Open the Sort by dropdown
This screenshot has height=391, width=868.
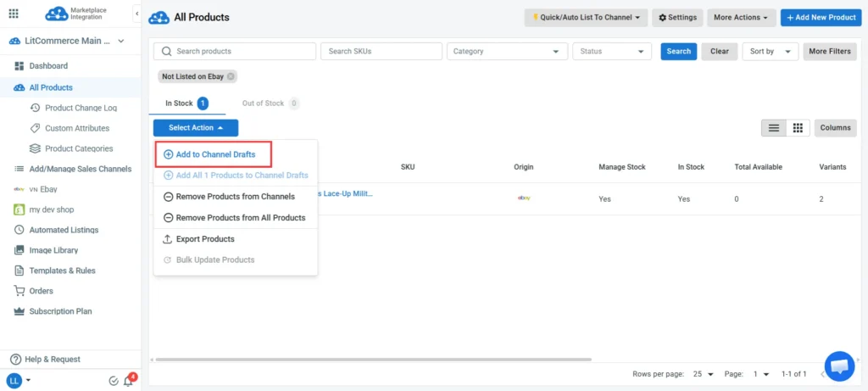click(771, 52)
